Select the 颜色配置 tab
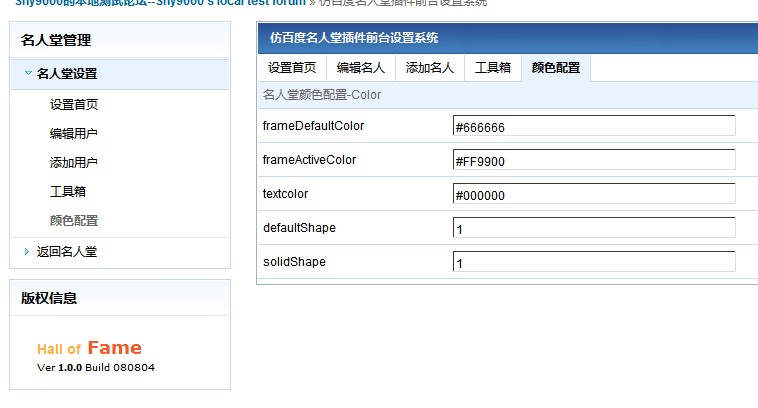Viewport: 758px width, 408px height. pyautogui.click(x=556, y=68)
